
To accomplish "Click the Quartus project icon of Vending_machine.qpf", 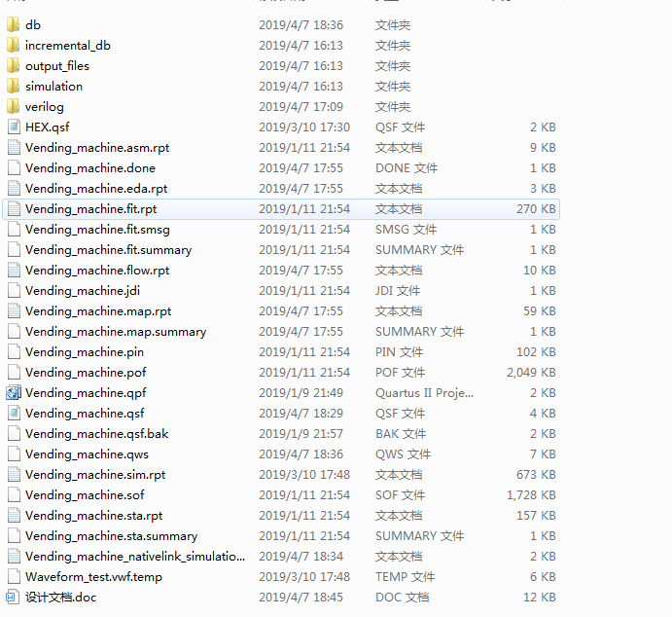I will click(x=14, y=393).
